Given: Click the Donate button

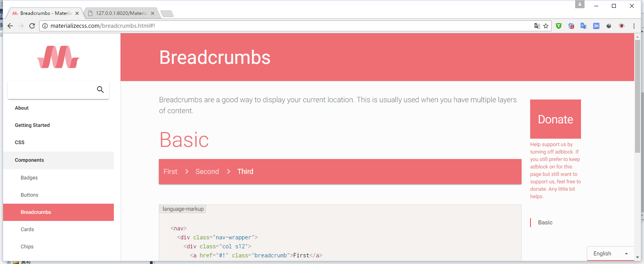Looking at the screenshot, I should 555,119.
